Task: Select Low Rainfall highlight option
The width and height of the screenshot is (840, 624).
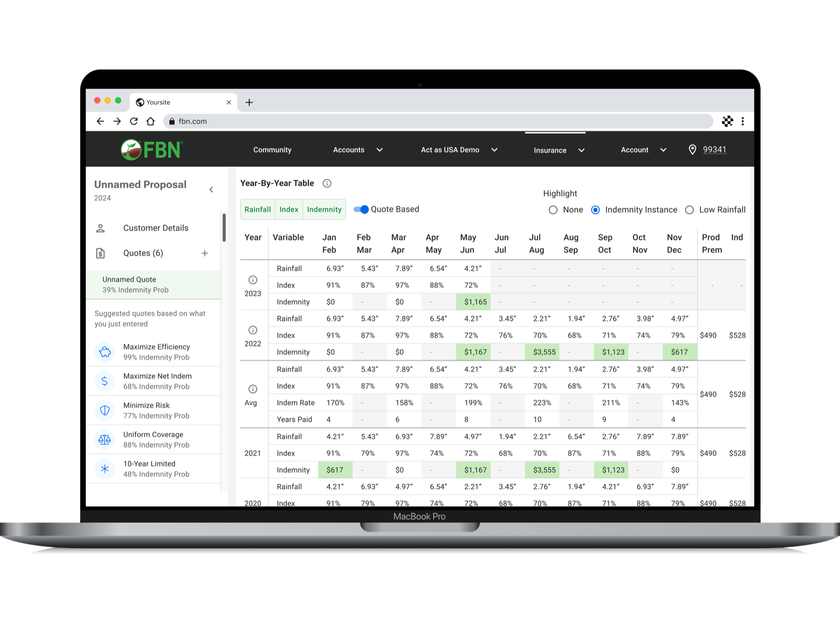Action: (x=689, y=210)
